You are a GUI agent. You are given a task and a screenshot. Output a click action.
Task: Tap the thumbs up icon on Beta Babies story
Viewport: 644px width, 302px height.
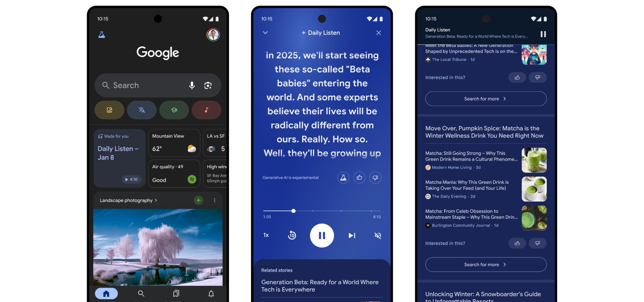(517, 77)
